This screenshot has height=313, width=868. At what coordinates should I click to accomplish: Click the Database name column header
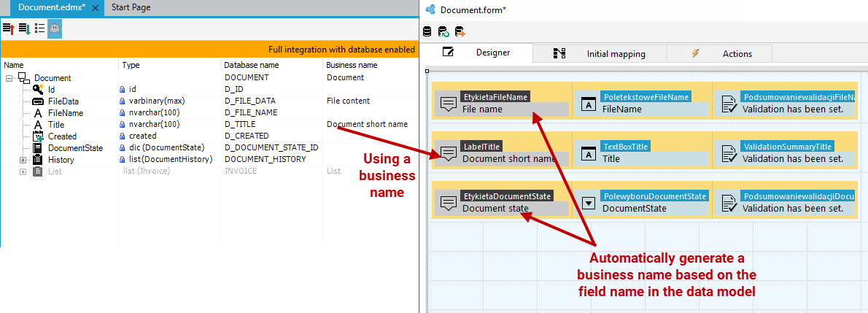(x=252, y=65)
